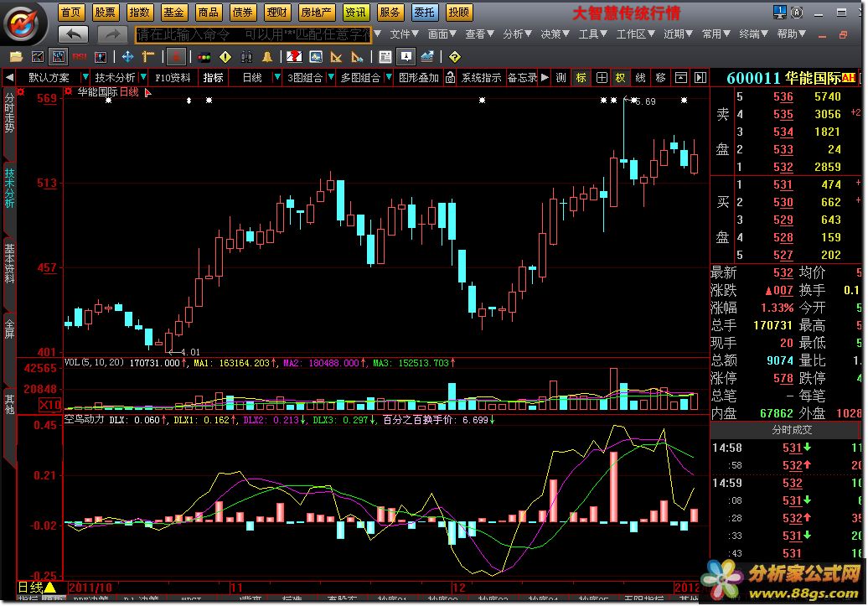The height and width of the screenshot is (606, 868).
Task: Open the bell alert icon
Action: [267, 56]
